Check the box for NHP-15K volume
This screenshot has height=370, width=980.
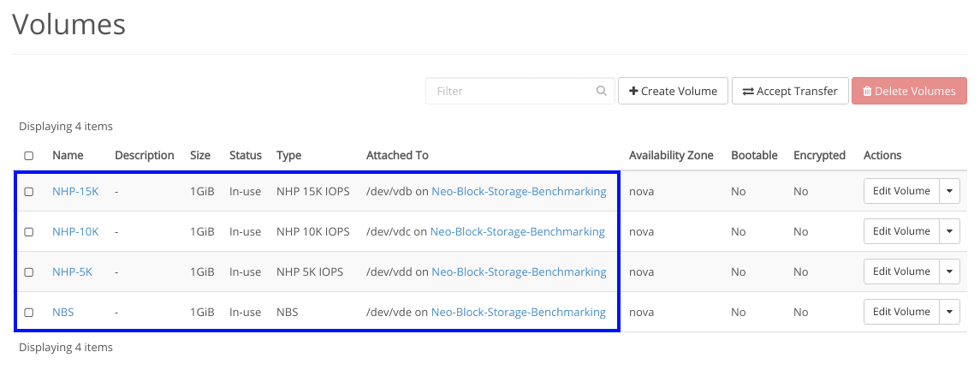click(29, 192)
